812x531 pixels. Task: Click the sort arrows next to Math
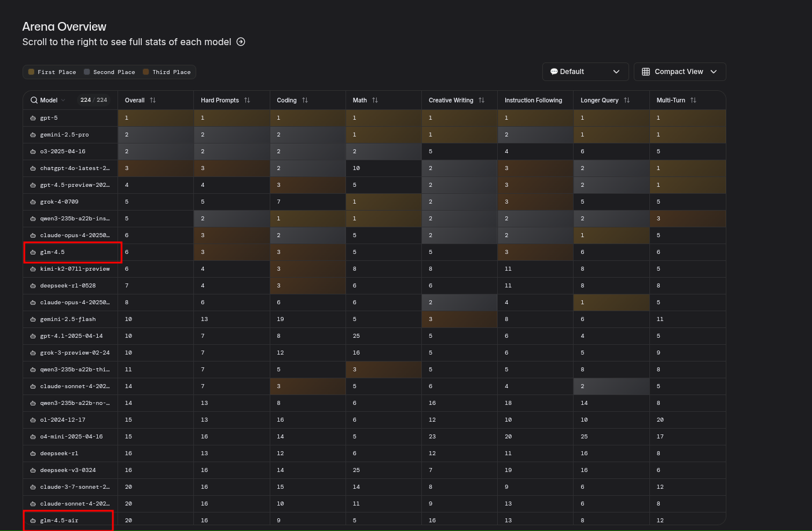(375, 100)
